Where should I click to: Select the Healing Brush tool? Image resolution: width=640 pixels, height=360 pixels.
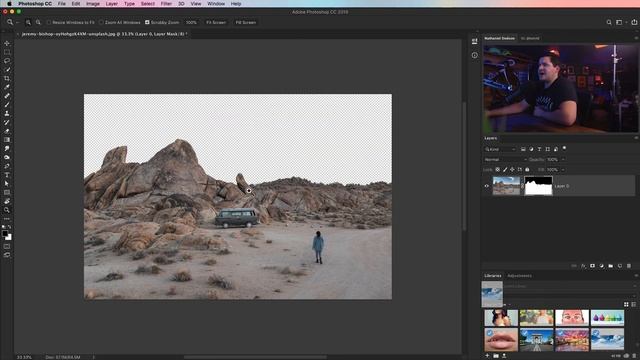coord(7,96)
